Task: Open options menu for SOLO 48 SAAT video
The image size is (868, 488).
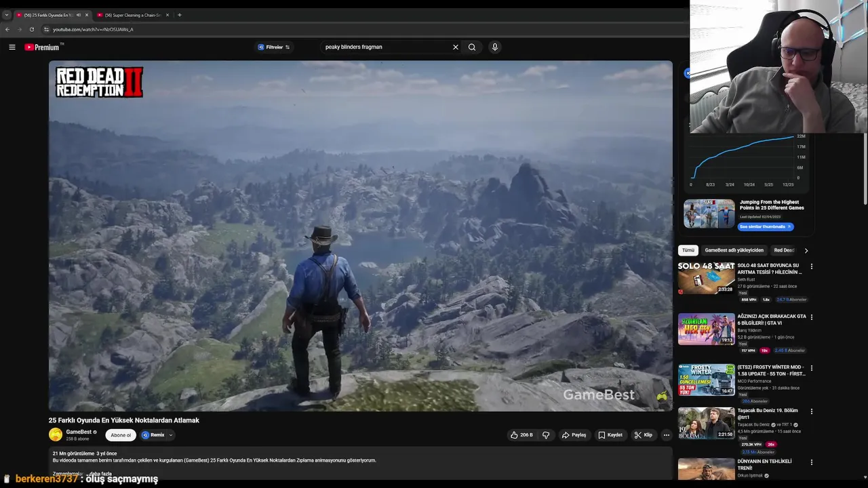Action: pyautogui.click(x=812, y=266)
